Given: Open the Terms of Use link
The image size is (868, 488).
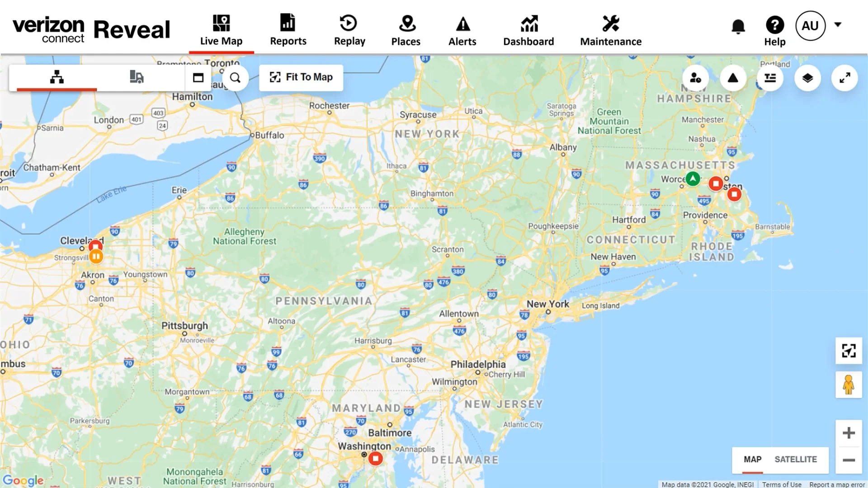Looking at the screenshot, I should click(782, 484).
